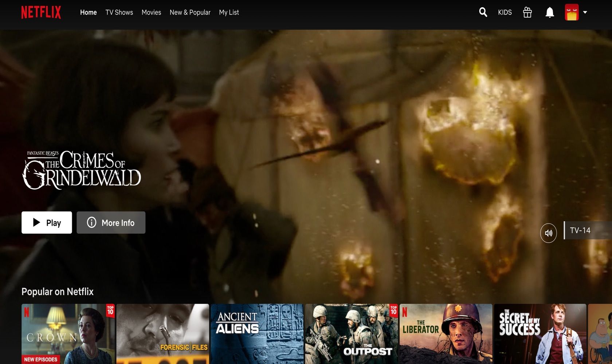
Task: Click the Netflix logo
Action: [x=41, y=12]
